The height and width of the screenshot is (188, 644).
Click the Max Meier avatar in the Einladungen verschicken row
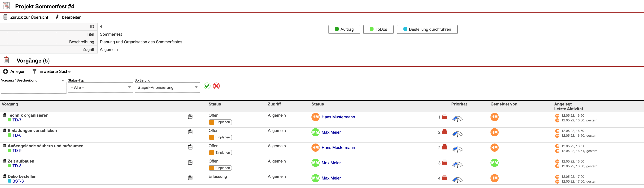(316, 132)
